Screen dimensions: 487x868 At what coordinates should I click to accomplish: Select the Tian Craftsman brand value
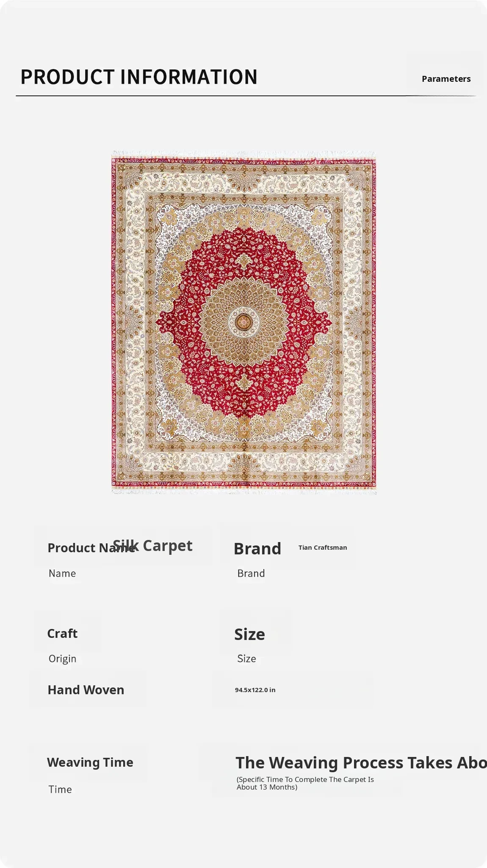323,548
